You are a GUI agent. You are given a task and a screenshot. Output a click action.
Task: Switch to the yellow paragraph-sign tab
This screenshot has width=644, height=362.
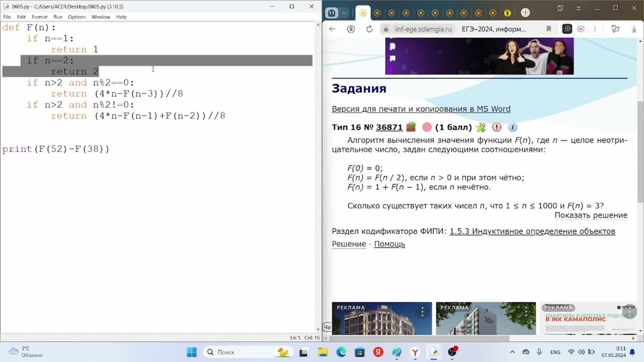[507, 13]
